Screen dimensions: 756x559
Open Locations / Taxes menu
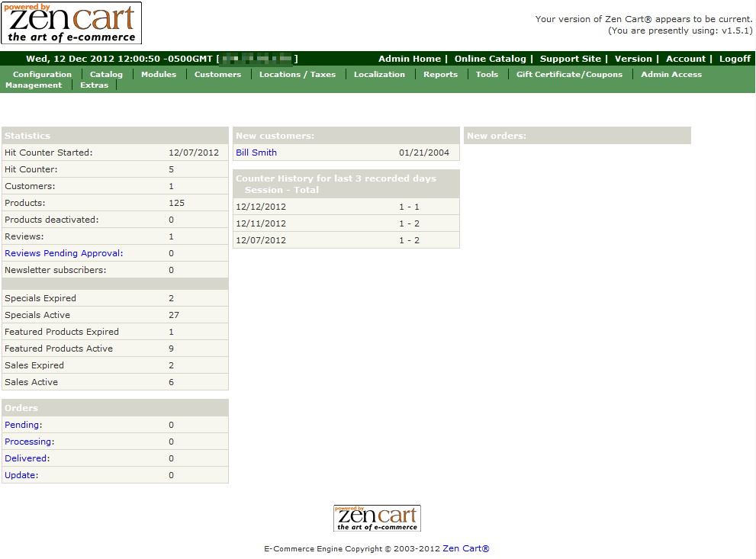[x=297, y=75]
